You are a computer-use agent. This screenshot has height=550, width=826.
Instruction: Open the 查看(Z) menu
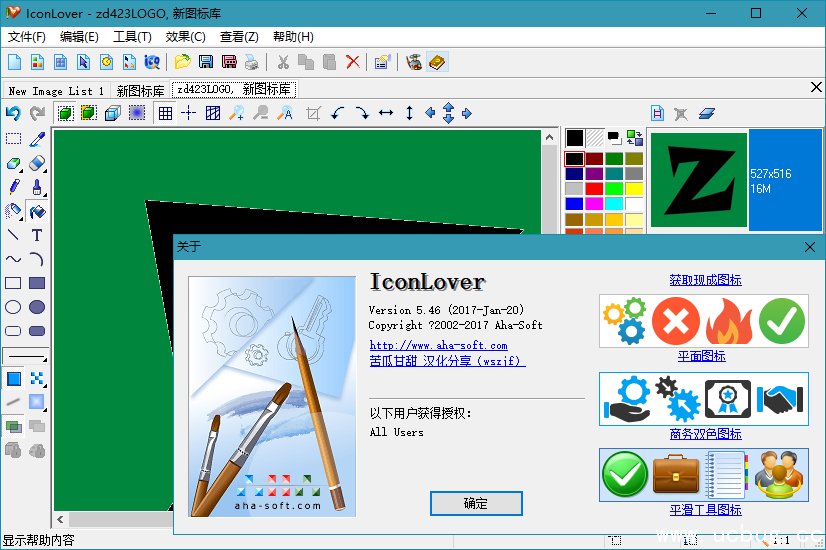click(239, 37)
